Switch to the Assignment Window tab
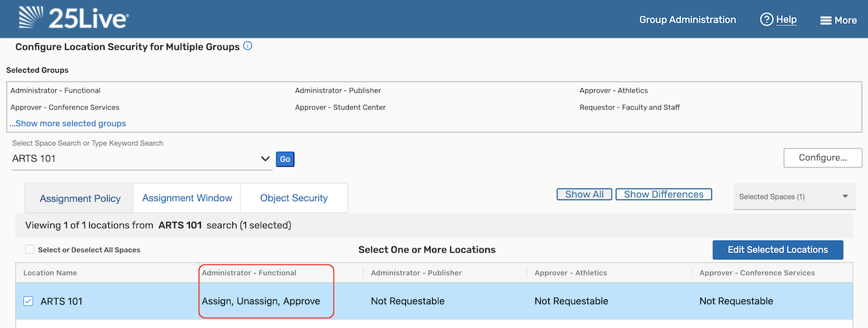 [187, 198]
